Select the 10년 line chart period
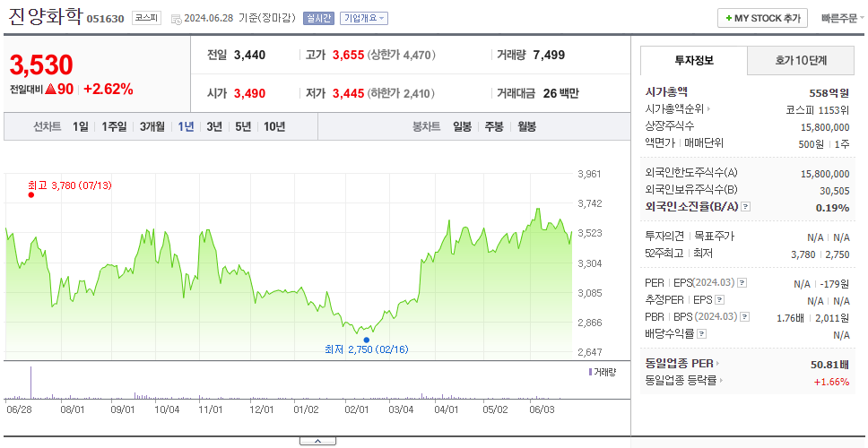 (274, 126)
